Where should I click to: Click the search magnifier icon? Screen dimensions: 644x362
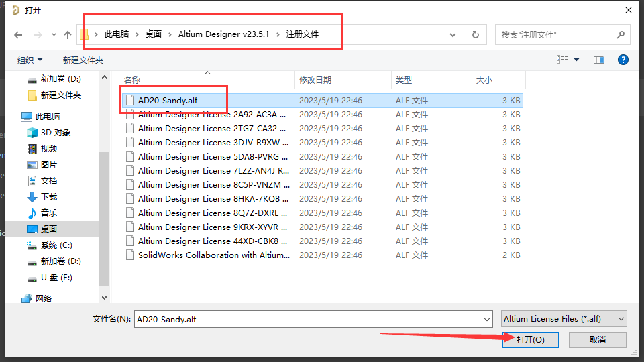[621, 35]
